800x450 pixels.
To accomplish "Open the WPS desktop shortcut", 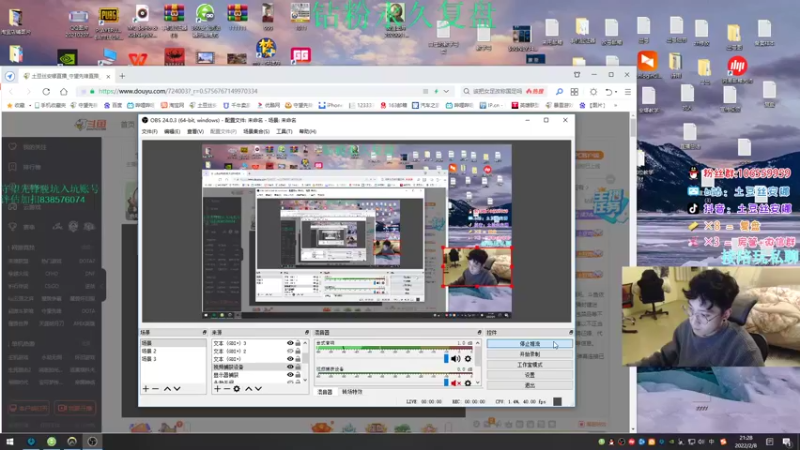I will [138, 59].
